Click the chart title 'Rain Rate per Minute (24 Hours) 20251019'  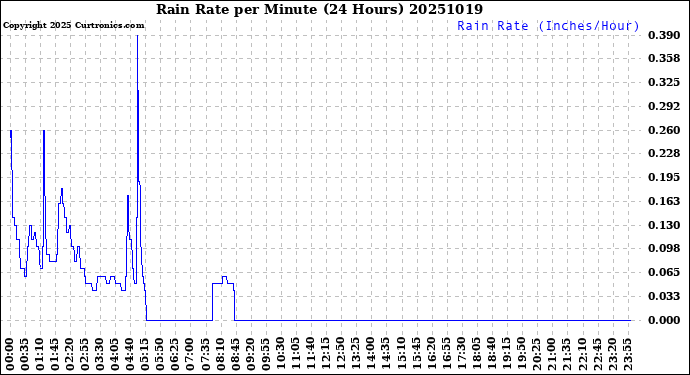pyautogui.click(x=319, y=9)
